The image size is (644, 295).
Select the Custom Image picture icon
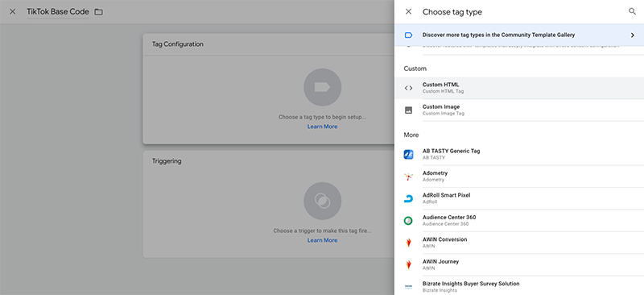point(408,110)
